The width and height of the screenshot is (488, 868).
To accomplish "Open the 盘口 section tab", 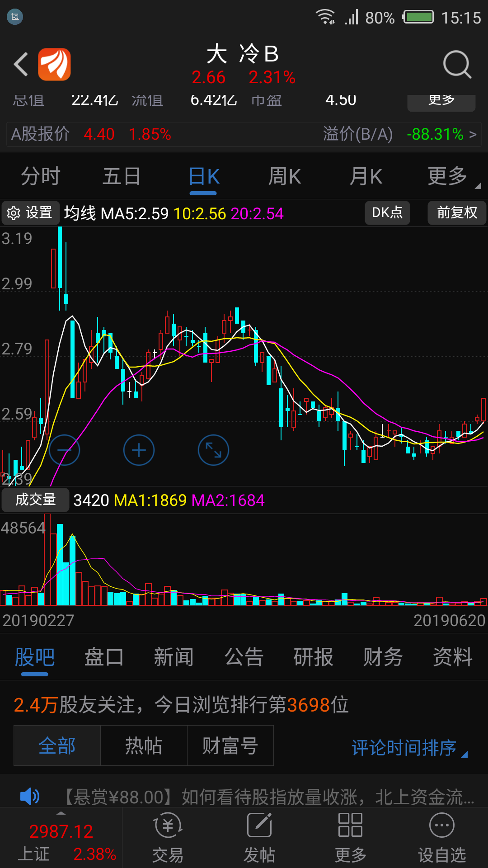I will point(104,657).
